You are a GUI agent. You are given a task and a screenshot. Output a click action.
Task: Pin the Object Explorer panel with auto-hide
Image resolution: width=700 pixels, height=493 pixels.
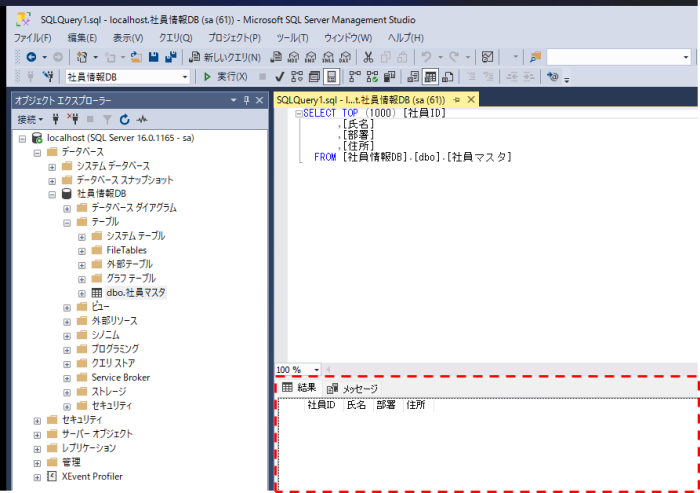[x=246, y=100]
